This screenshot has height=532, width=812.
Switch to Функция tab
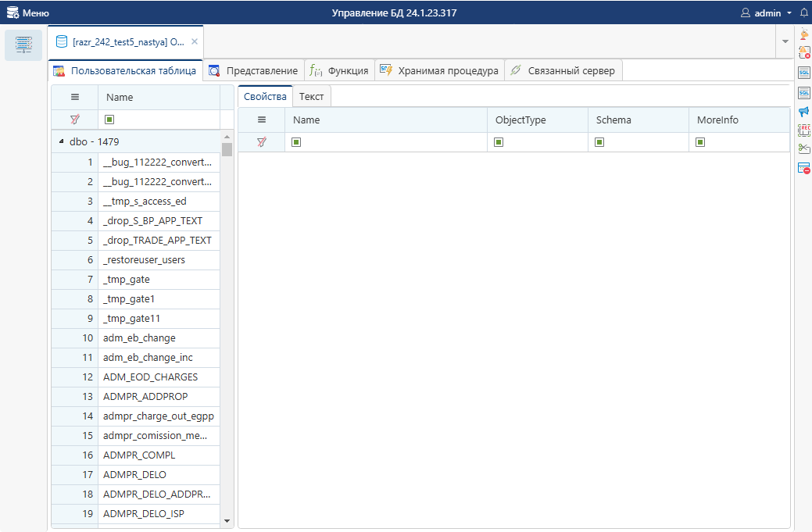340,71
